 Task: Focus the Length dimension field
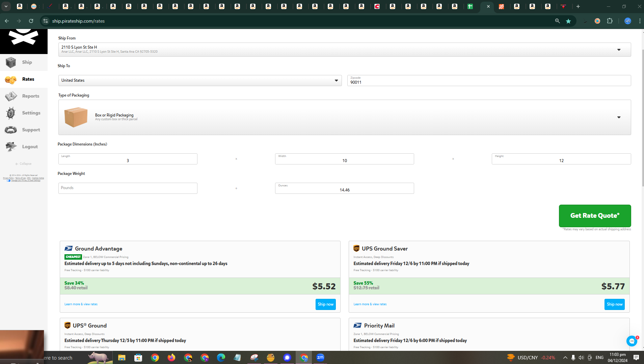pyautogui.click(x=128, y=159)
